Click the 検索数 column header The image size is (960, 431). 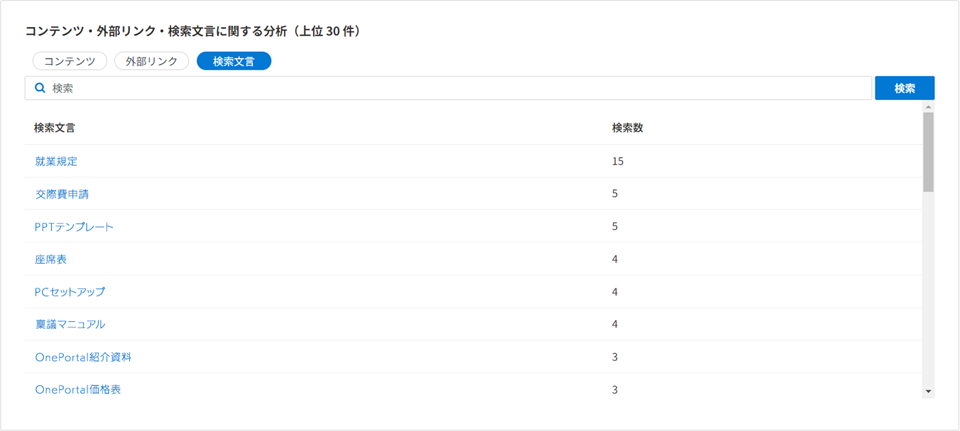coord(628,129)
